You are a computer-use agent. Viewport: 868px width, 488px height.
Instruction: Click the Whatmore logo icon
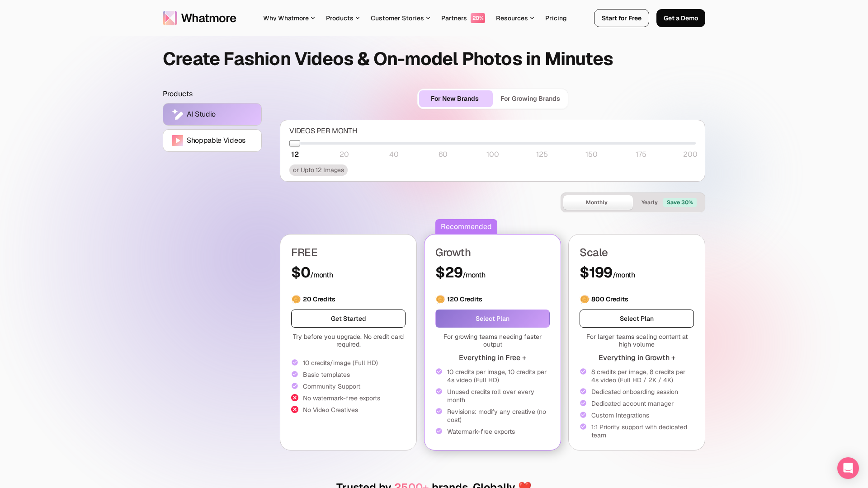[170, 18]
